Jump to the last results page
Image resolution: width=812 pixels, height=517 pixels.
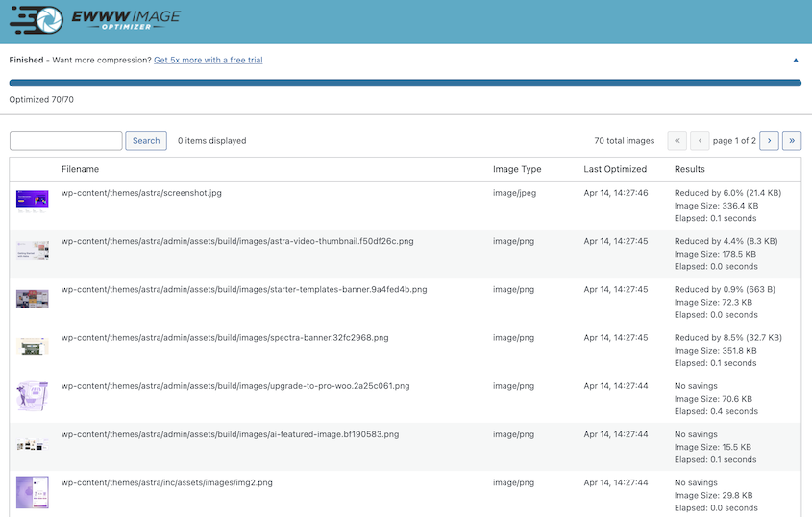[x=792, y=141]
